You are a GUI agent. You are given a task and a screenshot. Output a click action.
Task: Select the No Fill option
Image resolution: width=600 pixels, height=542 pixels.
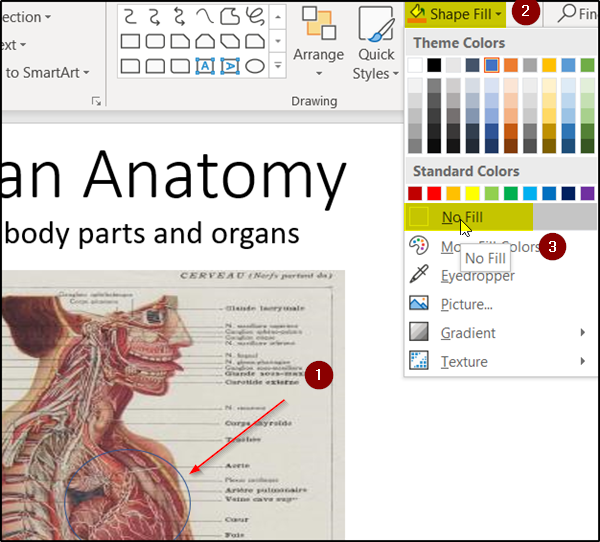tap(501, 217)
